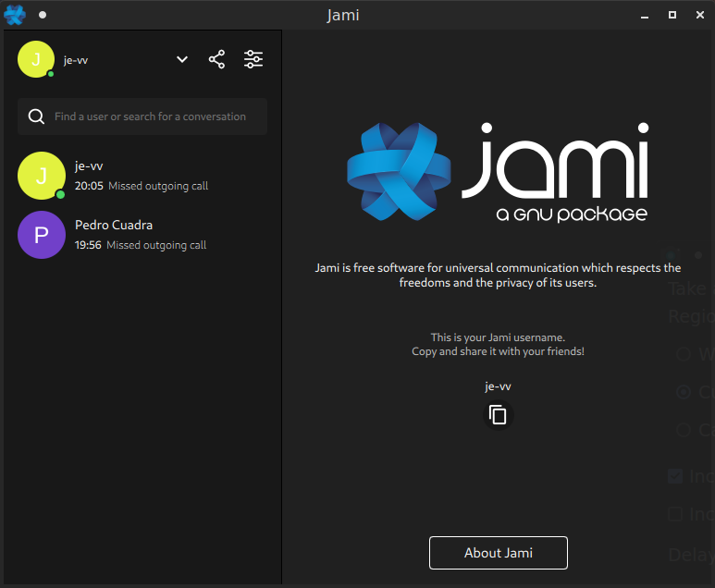Click the je-vv username text on welcome page
The image size is (715, 588).
[498, 386]
